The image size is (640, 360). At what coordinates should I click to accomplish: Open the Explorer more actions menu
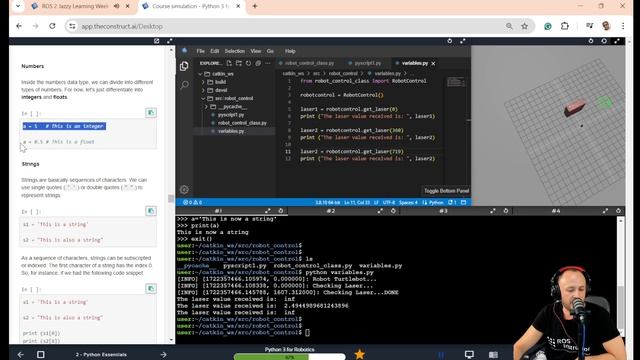point(268,63)
